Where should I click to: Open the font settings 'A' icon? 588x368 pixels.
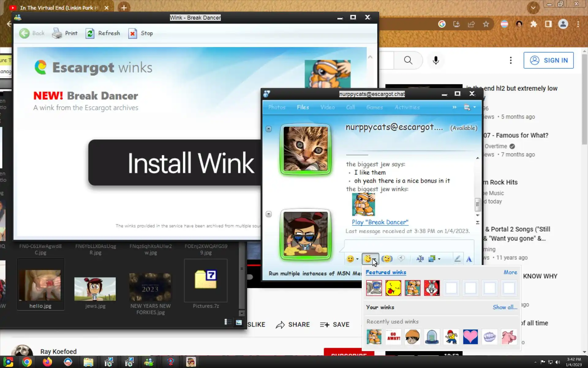coord(469,259)
